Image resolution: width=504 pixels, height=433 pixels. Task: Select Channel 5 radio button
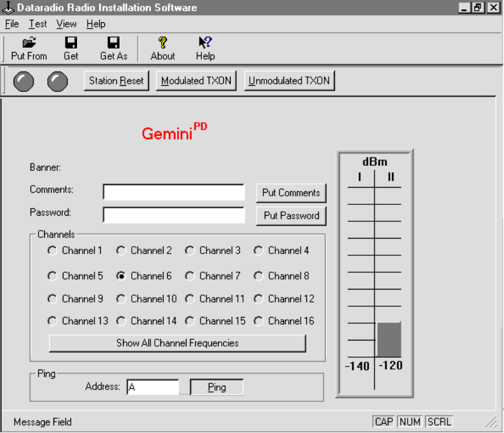(x=52, y=276)
